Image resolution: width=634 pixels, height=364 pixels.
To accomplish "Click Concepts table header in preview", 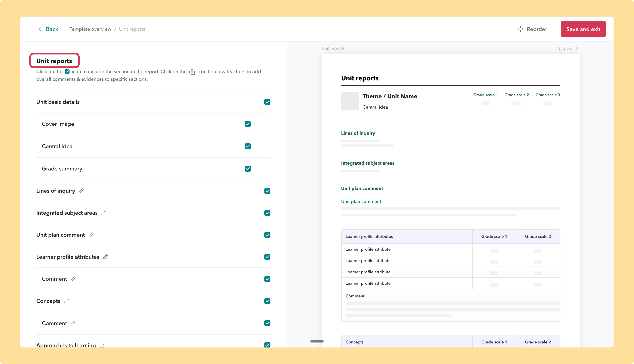I will 354,342.
